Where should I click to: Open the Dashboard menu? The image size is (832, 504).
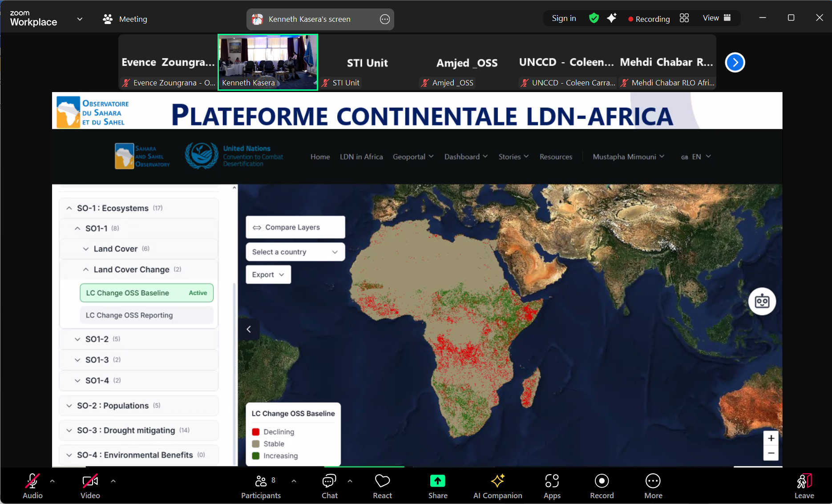pos(466,157)
